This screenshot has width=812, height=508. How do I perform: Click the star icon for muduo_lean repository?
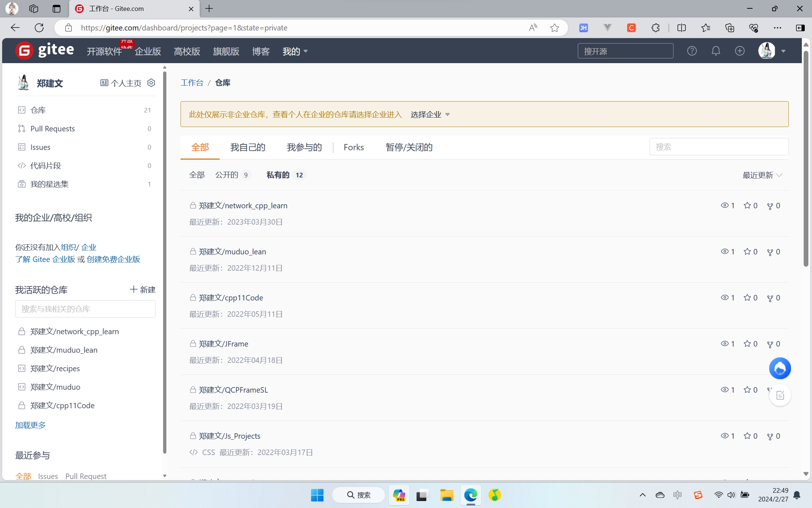(x=747, y=251)
